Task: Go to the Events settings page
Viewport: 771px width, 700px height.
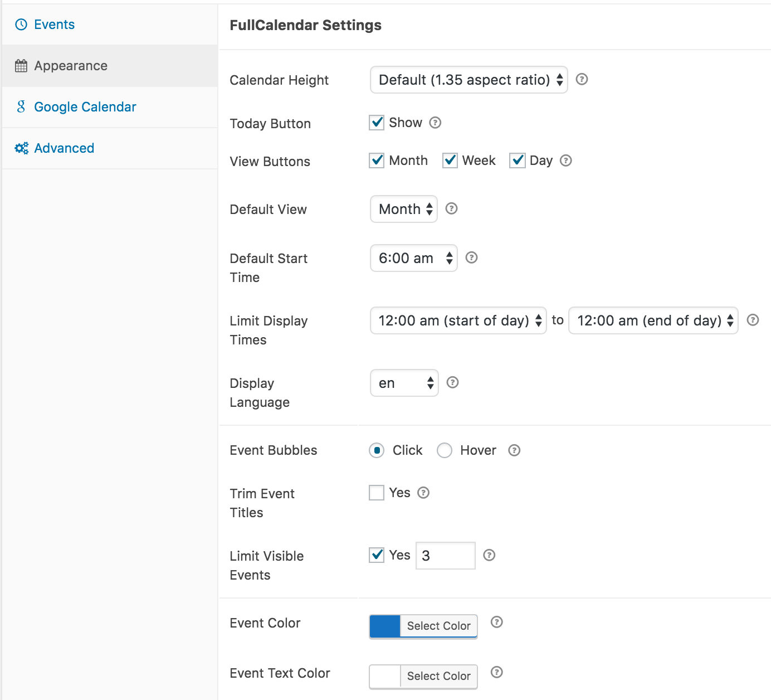Action: [x=54, y=24]
